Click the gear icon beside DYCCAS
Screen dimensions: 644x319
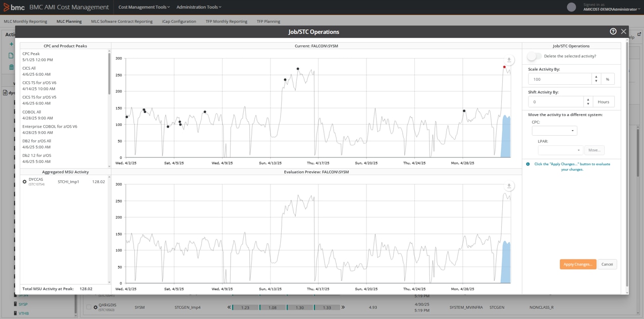[24, 182]
